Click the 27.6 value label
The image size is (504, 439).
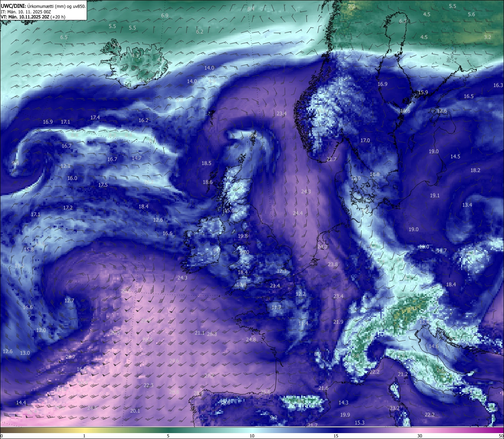pyautogui.click(x=174, y=361)
